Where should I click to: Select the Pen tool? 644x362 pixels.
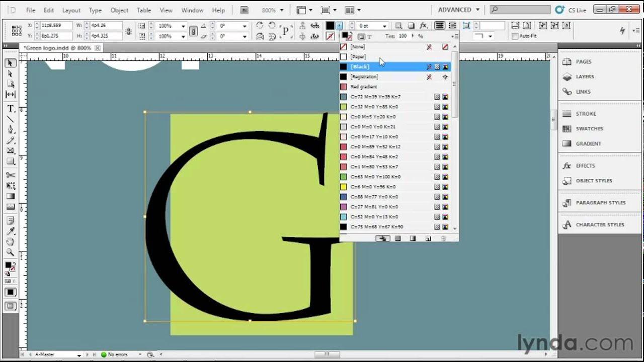point(10,130)
